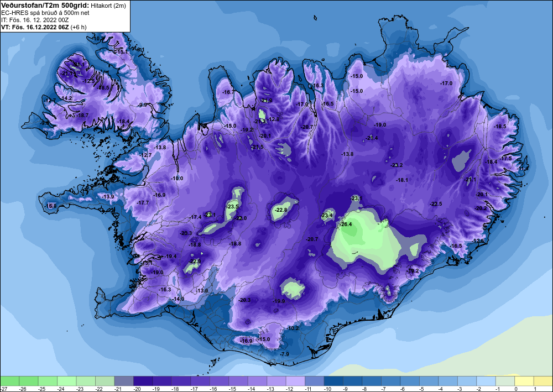Click the -5 value on the legend scale

[x=422, y=389]
